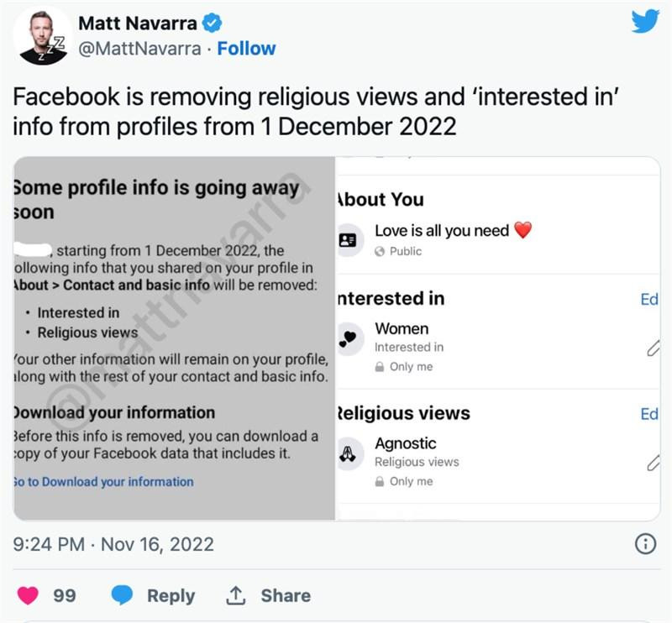Click Edit next to Religious views heading
This screenshot has height=623, width=672.
649,414
